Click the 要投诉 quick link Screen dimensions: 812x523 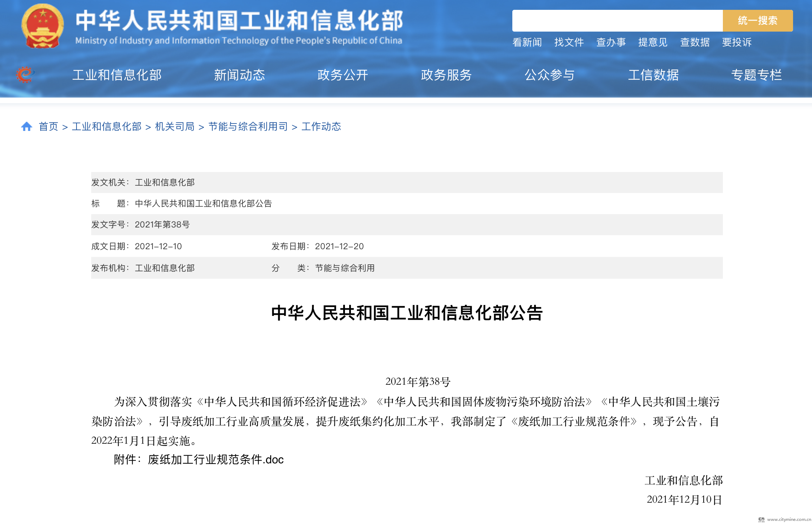coord(737,42)
